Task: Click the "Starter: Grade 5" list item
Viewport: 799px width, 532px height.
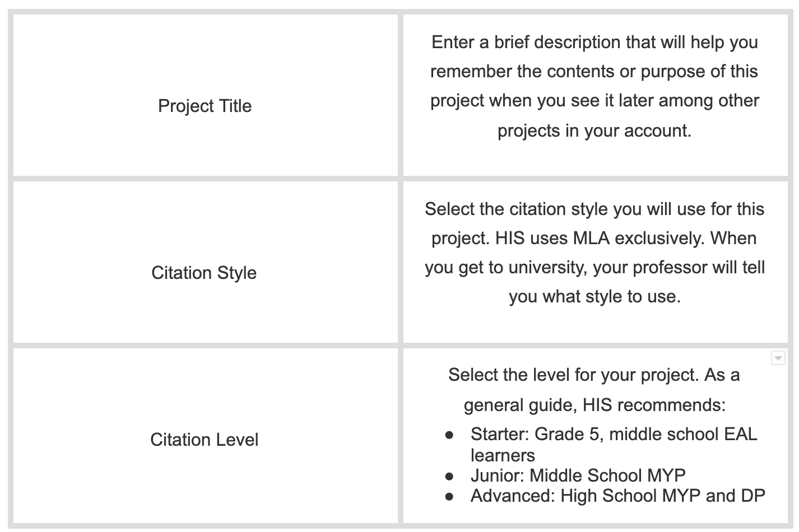Action: pyautogui.click(x=614, y=434)
